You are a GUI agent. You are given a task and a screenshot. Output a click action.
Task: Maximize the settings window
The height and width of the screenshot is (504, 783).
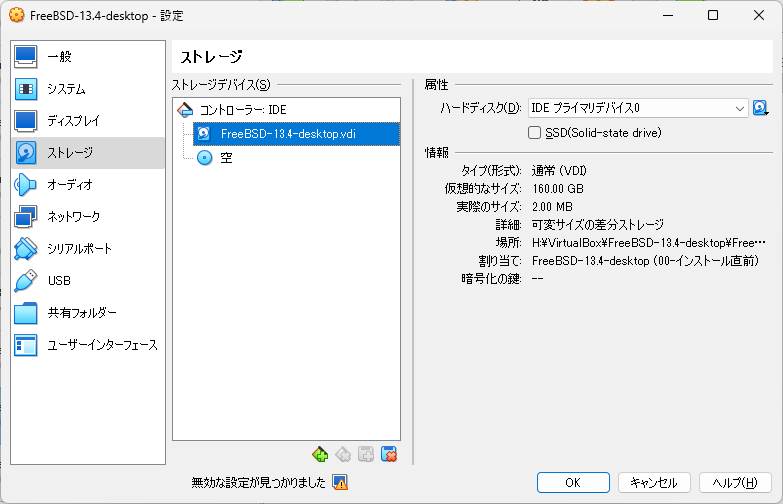713,15
